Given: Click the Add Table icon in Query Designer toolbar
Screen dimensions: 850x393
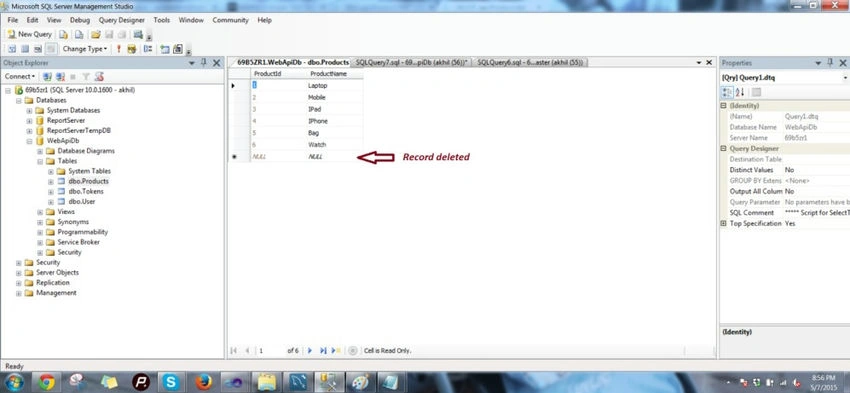Looking at the screenshot, I should pos(164,49).
